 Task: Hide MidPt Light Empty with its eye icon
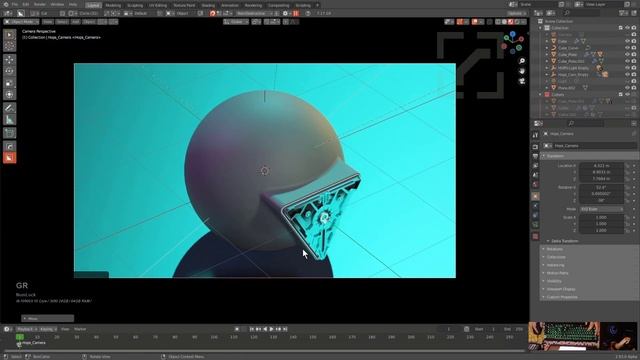tap(627, 68)
